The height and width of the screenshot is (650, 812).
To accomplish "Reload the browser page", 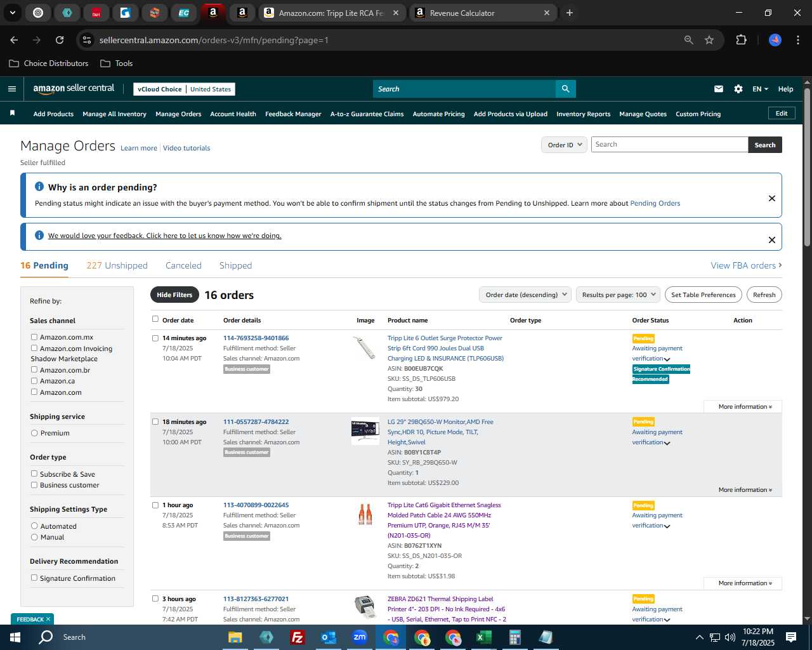I will coord(60,40).
